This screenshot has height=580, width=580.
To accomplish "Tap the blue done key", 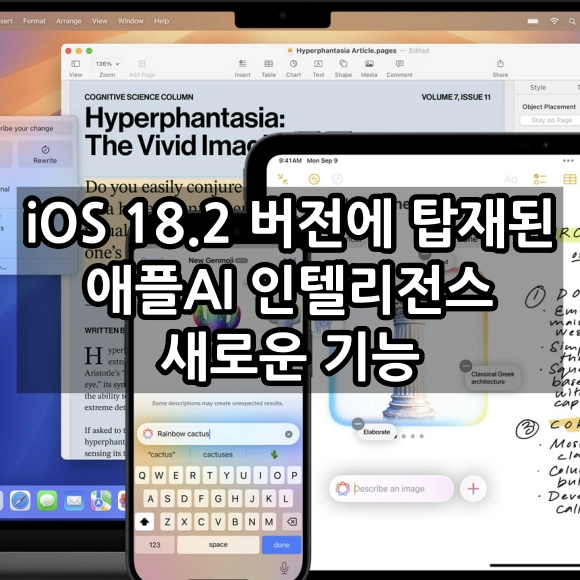I will (x=281, y=544).
